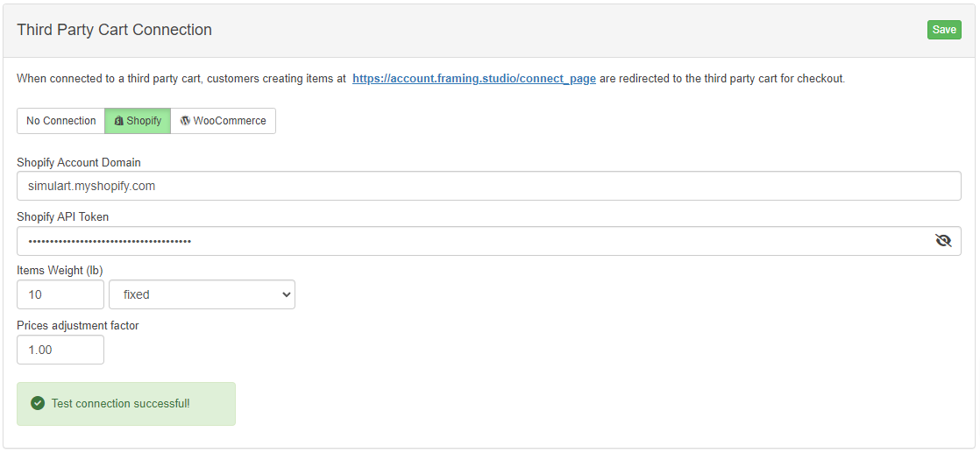Click the Prices adjustment factor field

pos(60,350)
